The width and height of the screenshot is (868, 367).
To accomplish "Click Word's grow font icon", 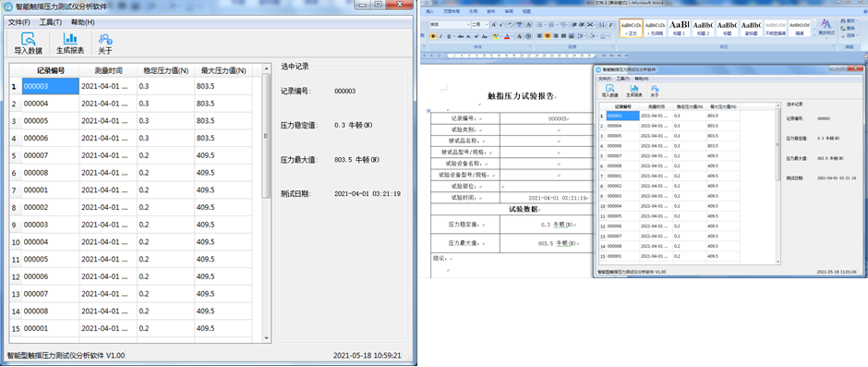I will [x=494, y=24].
